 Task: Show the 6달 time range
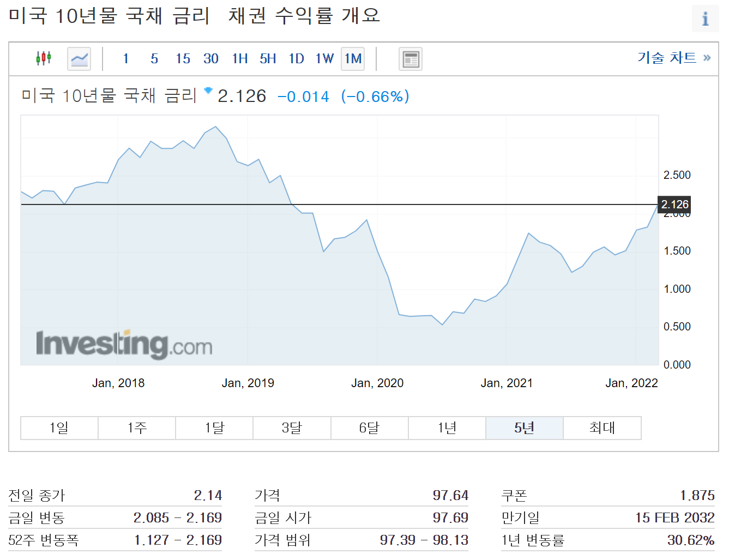coord(370,428)
